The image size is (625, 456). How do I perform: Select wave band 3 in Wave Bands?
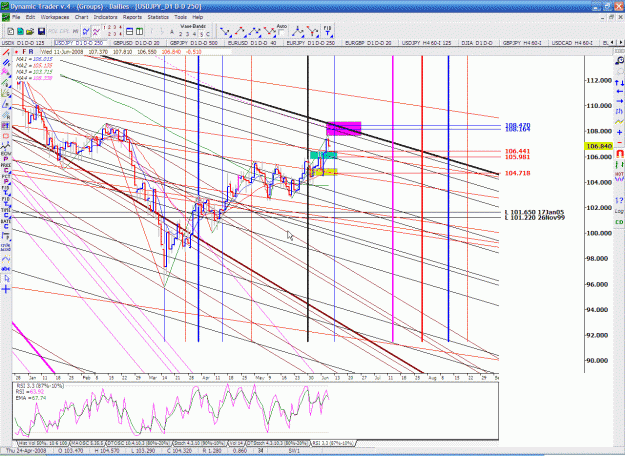pyautogui.click(x=187, y=34)
